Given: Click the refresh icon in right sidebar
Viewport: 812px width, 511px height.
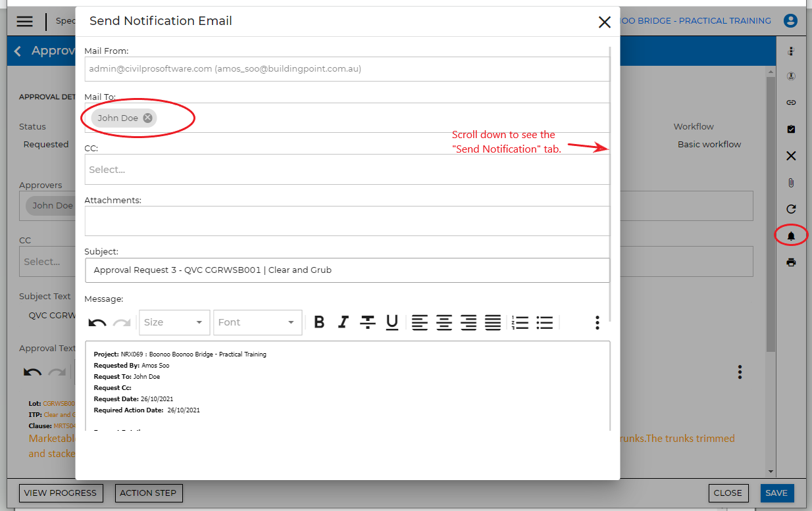Looking at the screenshot, I should (791, 209).
